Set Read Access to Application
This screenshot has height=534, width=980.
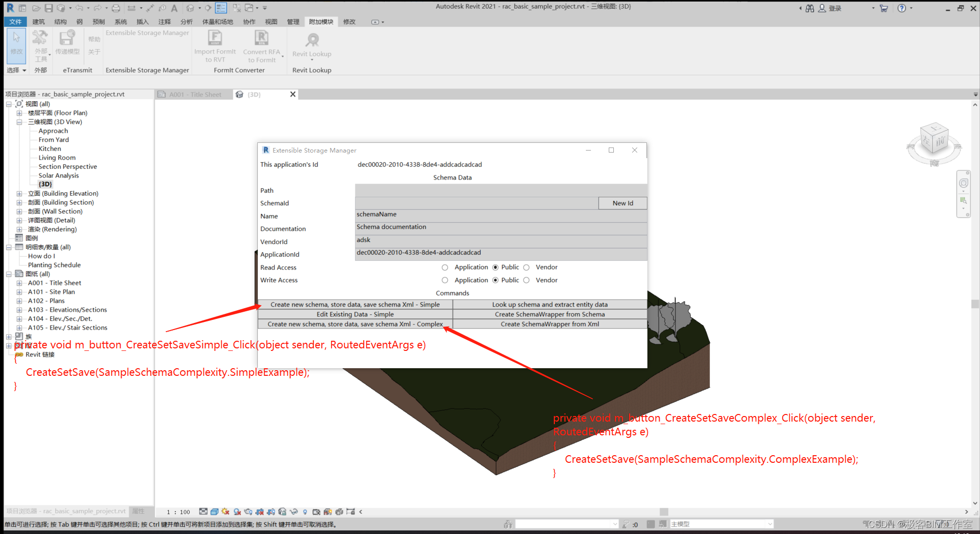445,267
